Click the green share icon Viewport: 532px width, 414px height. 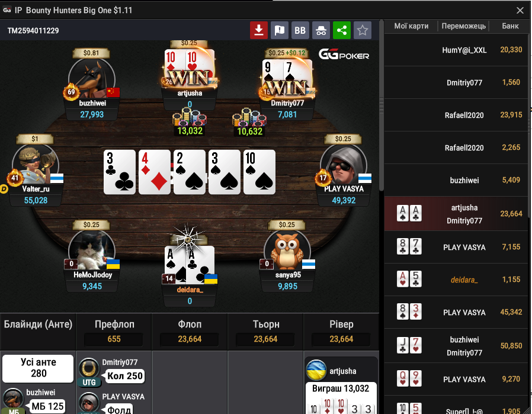point(342,30)
